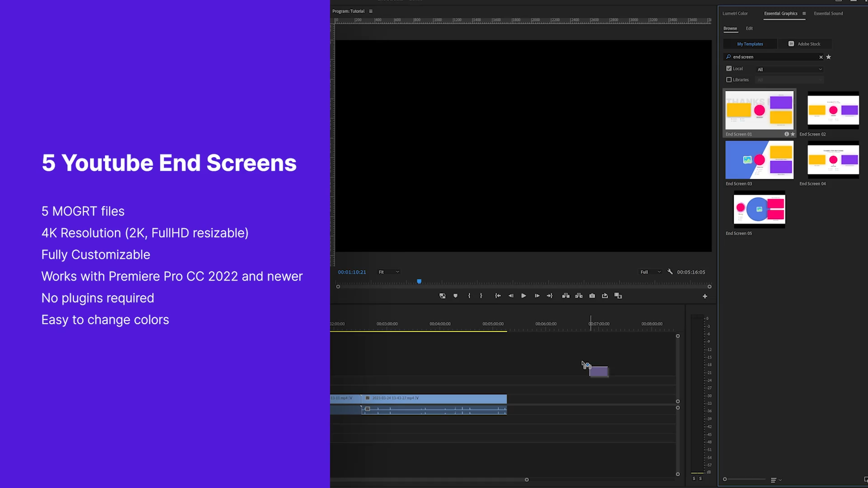868x488 pixels.
Task: Select the End Screen 03 template thumbnail
Action: pos(759,160)
